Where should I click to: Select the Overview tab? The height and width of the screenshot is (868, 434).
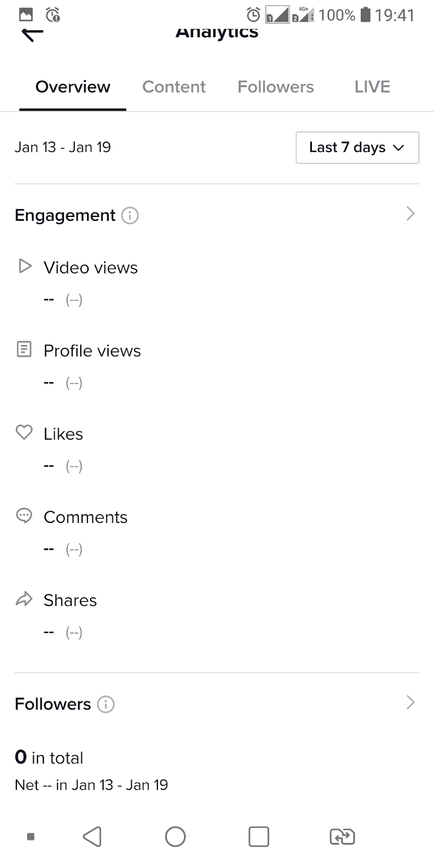pyautogui.click(x=73, y=87)
